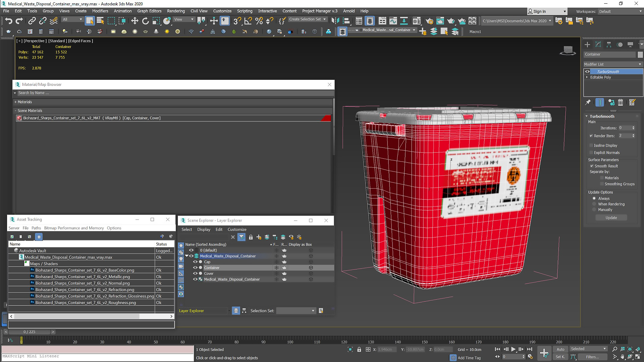Click the Play Animation button
This screenshot has width=644, height=362.
[x=513, y=349]
